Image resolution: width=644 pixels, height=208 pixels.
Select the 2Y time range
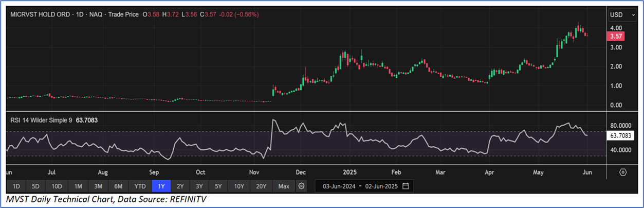(x=180, y=186)
